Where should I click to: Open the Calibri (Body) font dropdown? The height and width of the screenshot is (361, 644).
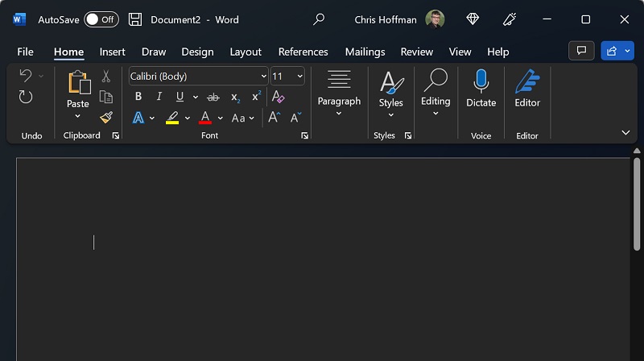point(199,77)
